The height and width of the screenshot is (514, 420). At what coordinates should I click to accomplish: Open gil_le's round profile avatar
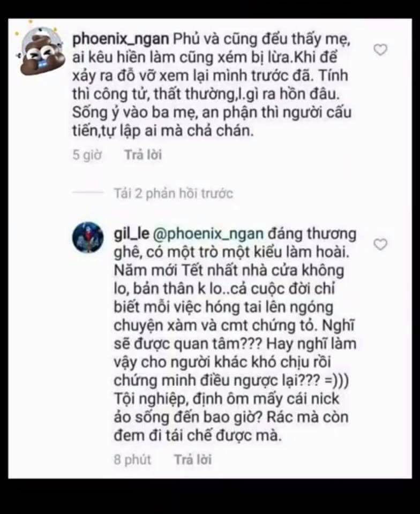click(87, 237)
